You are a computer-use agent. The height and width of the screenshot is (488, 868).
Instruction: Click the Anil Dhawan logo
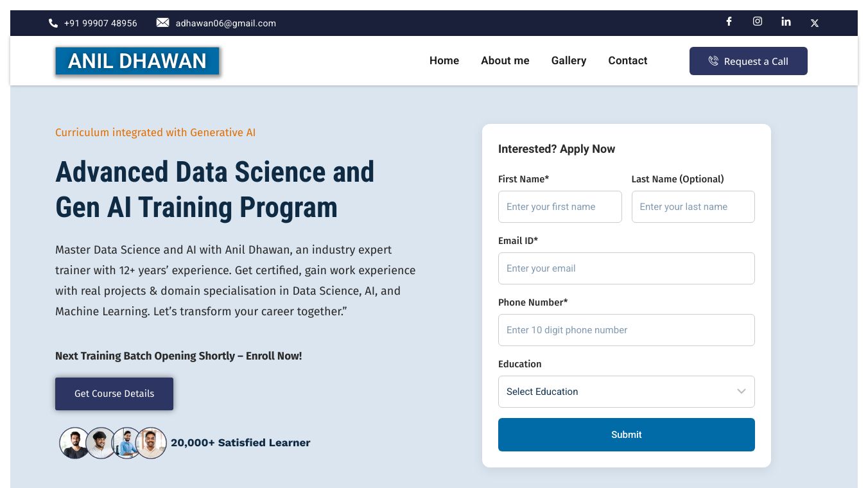pos(137,61)
